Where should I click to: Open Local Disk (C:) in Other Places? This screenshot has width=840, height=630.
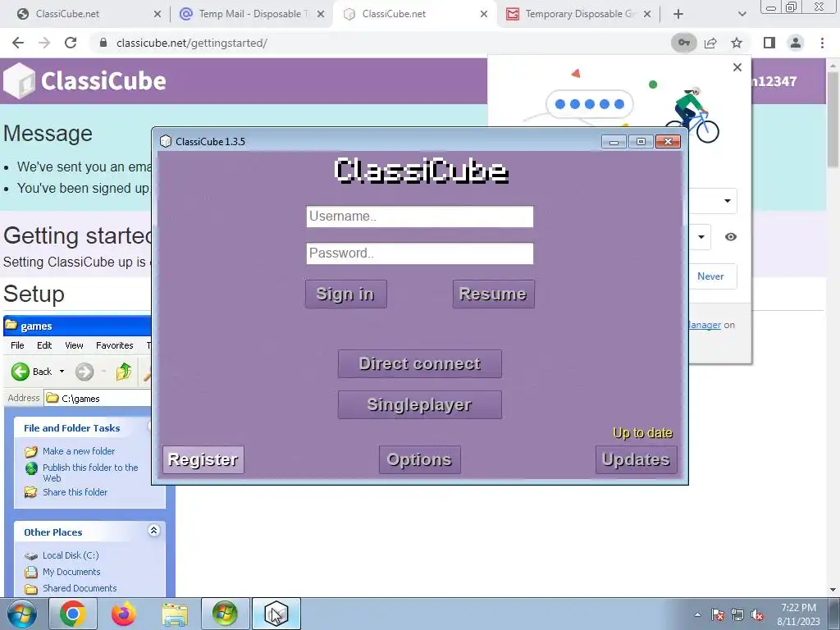(x=71, y=555)
